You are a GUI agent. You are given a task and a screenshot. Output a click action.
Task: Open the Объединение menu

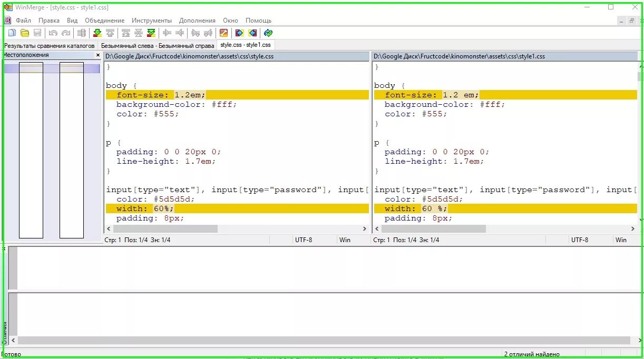click(104, 21)
